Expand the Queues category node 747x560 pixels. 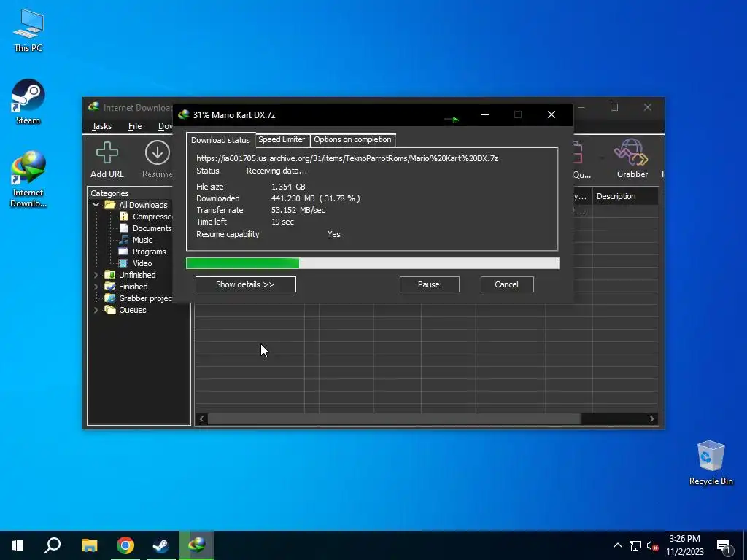point(96,310)
